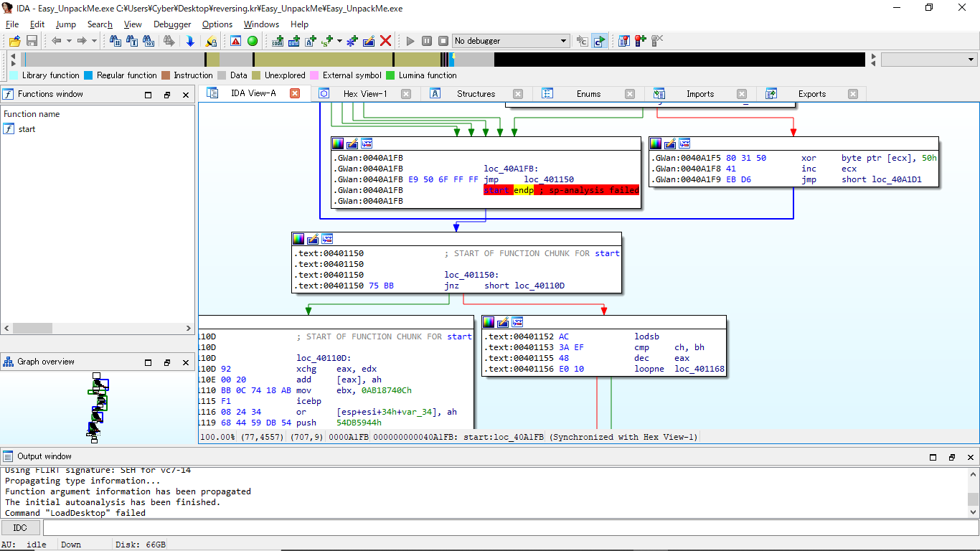
Task: Expand the back navigation history arrow
Action: click(x=69, y=41)
